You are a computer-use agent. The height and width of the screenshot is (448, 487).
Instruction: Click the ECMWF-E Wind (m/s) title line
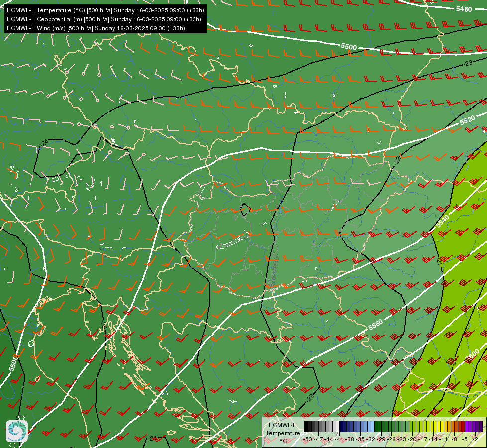click(96, 28)
